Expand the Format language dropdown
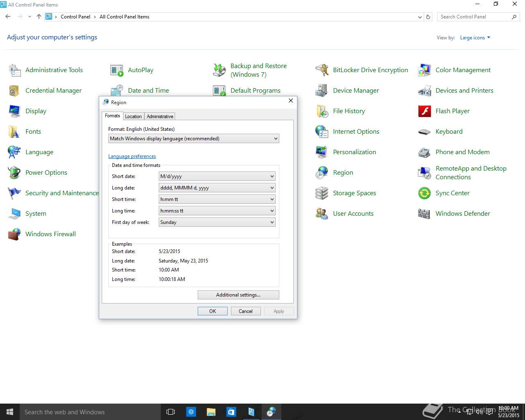 [194, 139]
